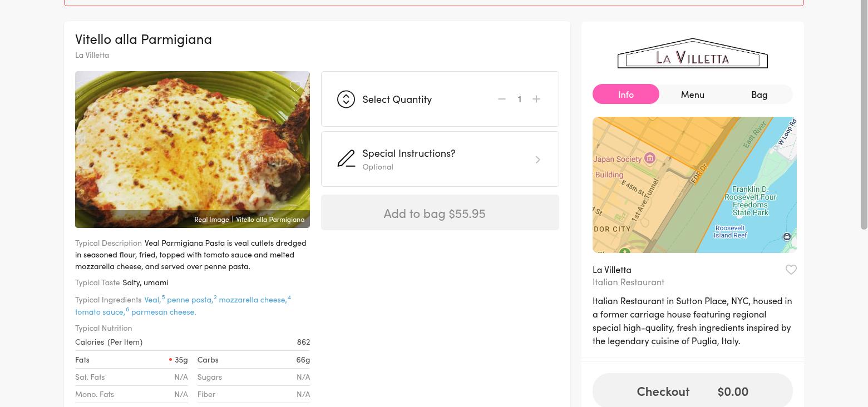This screenshot has width=868, height=407.
Task: Increase quantity with plus icon
Action: pyautogui.click(x=536, y=99)
